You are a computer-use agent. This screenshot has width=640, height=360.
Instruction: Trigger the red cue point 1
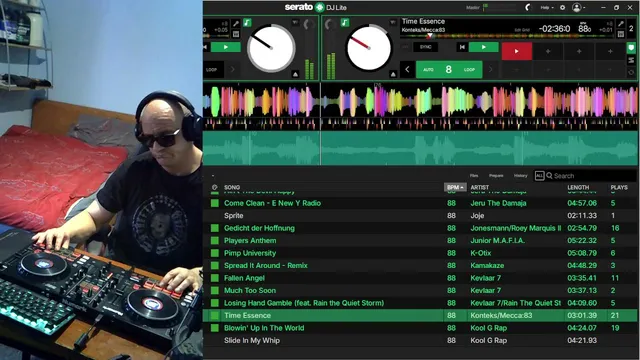pyautogui.click(x=517, y=51)
